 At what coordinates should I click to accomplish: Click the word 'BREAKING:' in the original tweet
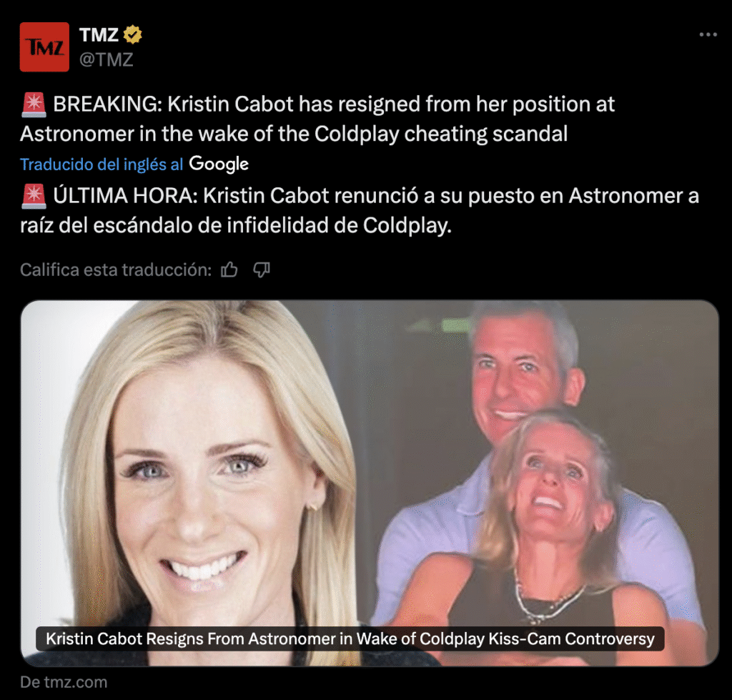click(107, 104)
